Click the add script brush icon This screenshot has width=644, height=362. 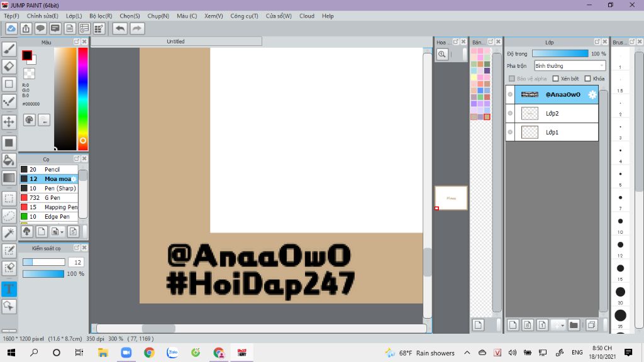[x=73, y=231]
